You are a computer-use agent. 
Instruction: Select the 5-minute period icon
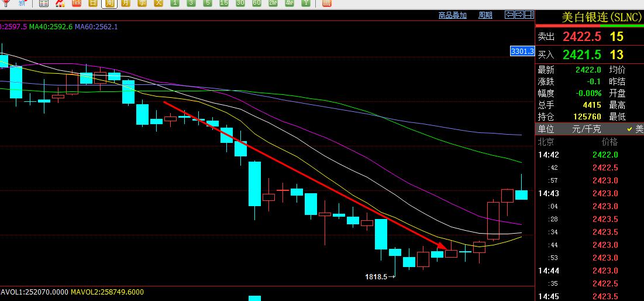click(208, 4)
